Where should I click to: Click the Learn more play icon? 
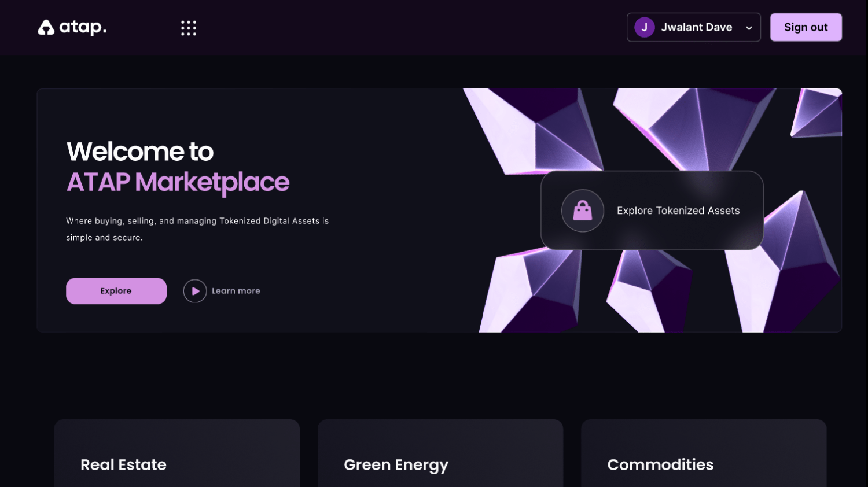coord(195,291)
